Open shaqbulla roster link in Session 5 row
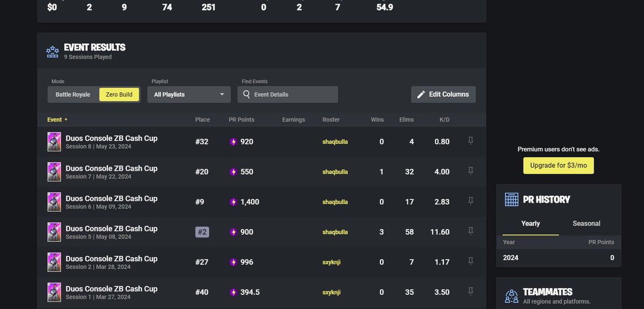The height and width of the screenshot is (309, 644). pyautogui.click(x=335, y=232)
